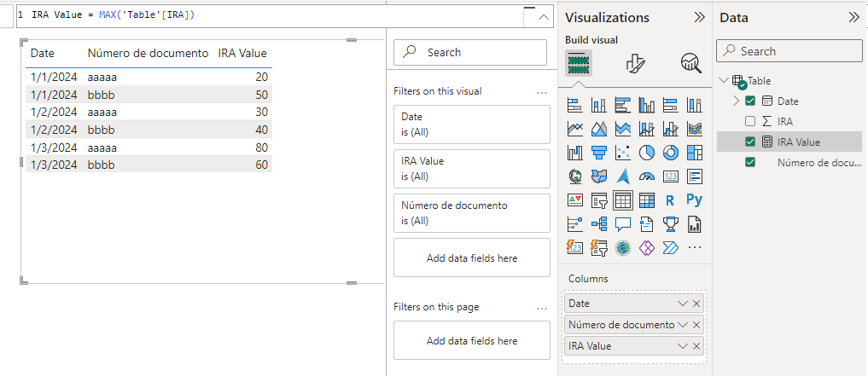The width and height of the screenshot is (868, 376).
Task: Insert the Power Apps visual
Action: click(x=647, y=247)
